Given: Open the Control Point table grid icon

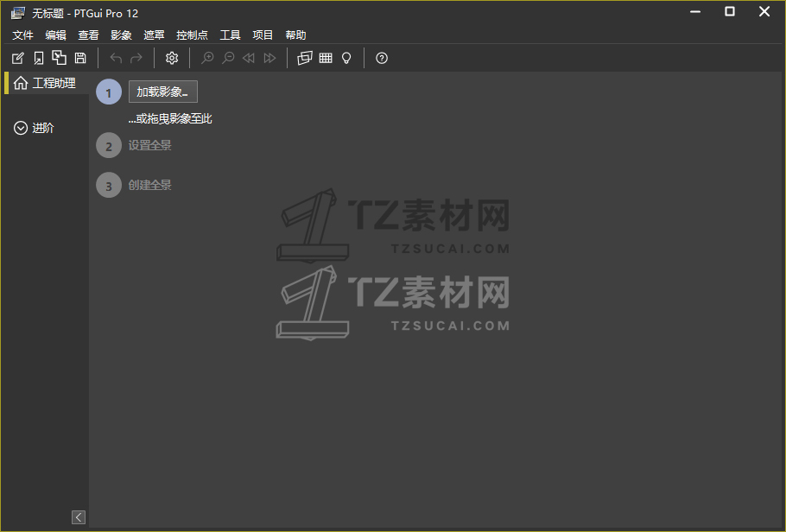Looking at the screenshot, I should (x=326, y=58).
